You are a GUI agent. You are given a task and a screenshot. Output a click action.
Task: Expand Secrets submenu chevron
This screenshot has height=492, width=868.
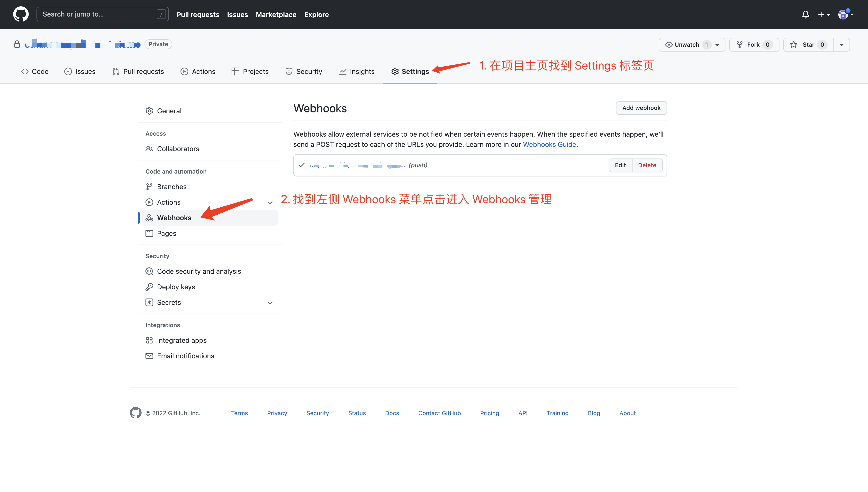pos(270,302)
